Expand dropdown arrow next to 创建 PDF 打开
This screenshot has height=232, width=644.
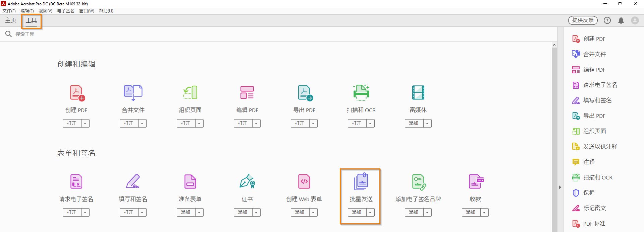(85, 124)
